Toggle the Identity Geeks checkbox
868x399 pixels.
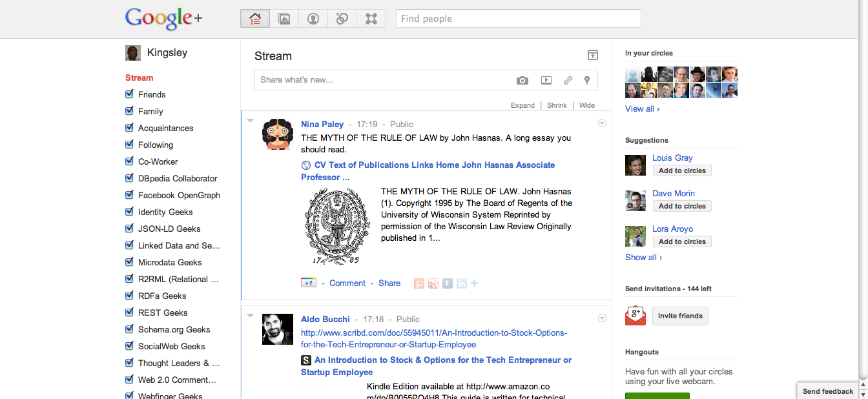(x=130, y=212)
